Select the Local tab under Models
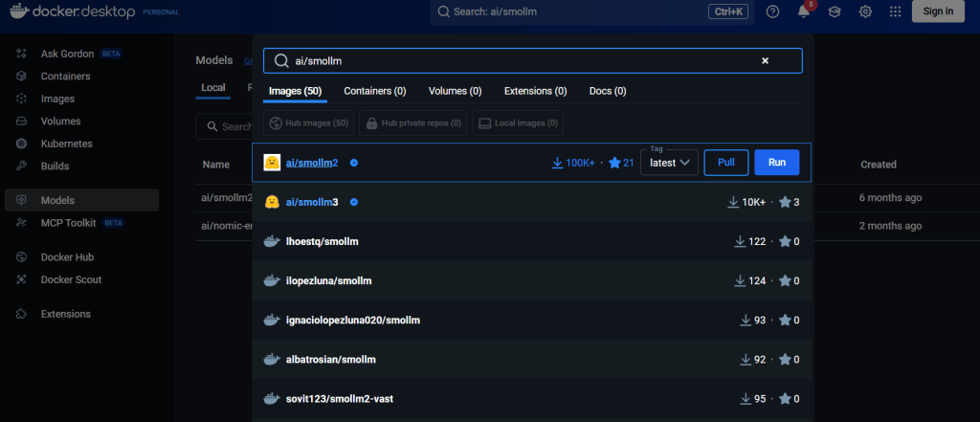 tap(213, 87)
